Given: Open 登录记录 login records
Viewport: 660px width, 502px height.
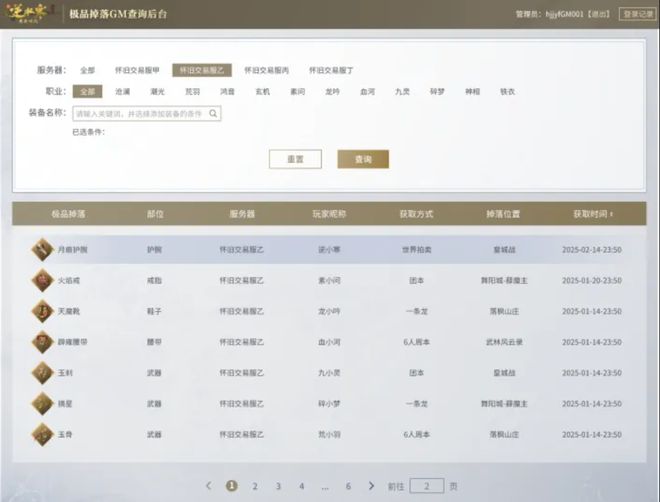Looking at the screenshot, I should coord(638,14).
